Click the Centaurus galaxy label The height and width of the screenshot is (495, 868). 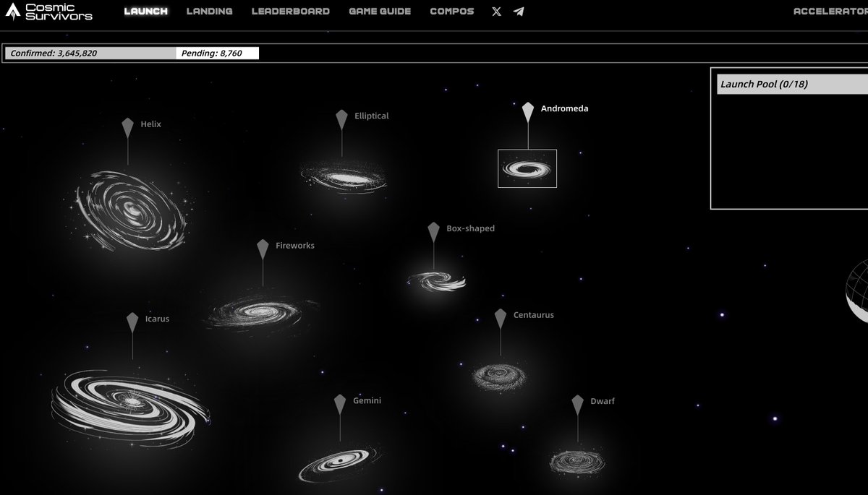[534, 315]
